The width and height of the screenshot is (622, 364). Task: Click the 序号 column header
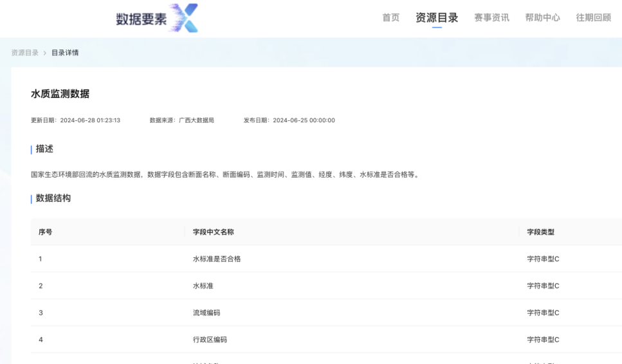(x=45, y=232)
